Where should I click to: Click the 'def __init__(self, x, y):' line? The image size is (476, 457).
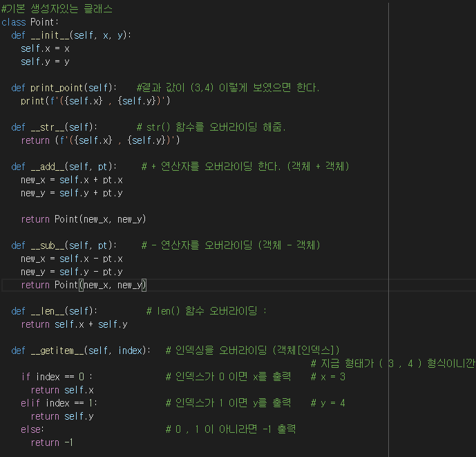[x=71, y=35]
